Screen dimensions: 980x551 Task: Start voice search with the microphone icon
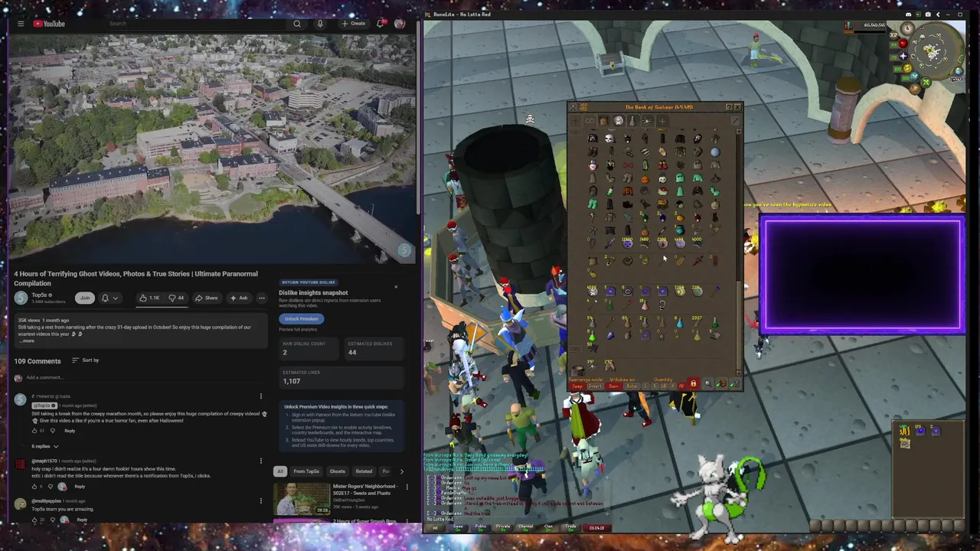pos(320,24)
